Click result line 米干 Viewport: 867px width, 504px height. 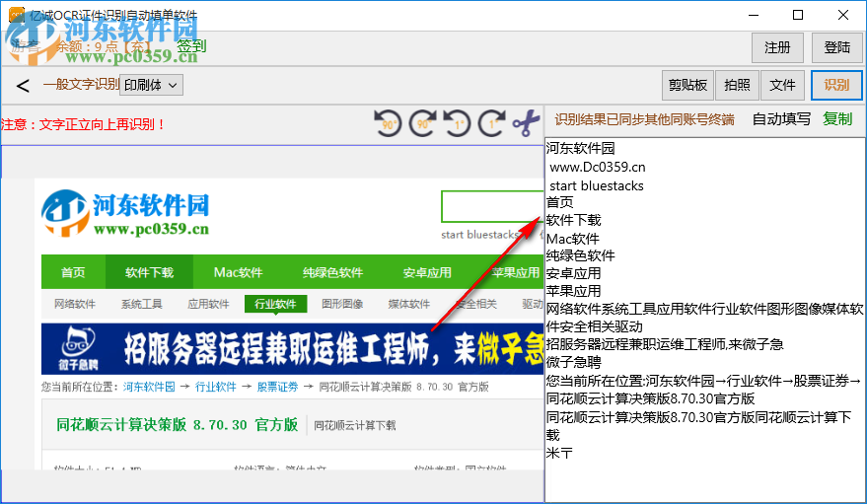tap(559, 453)
